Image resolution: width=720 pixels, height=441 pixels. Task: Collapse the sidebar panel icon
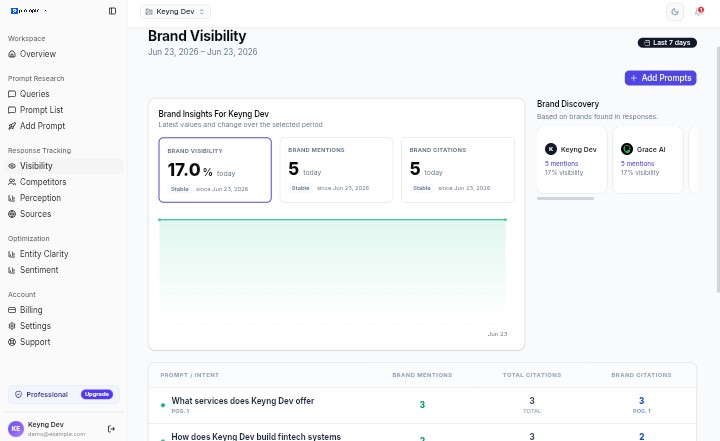(x=112, y=11)
